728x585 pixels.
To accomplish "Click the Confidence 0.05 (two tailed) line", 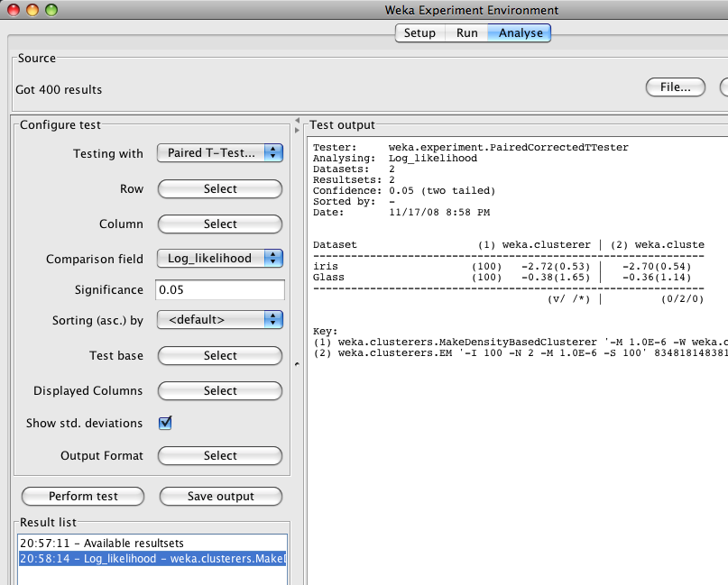I will tap(404, 191).
